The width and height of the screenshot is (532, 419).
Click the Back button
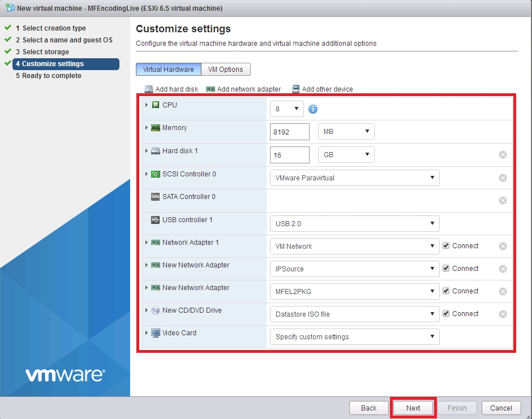click(x=369, y=408)
